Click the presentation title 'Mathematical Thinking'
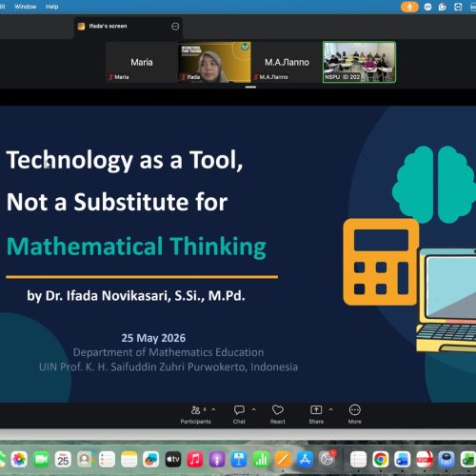The image size is (476, 476). coord(136,247)
